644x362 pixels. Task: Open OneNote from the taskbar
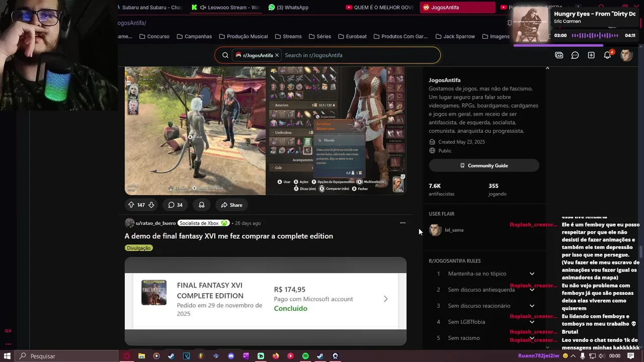point(246,356)
